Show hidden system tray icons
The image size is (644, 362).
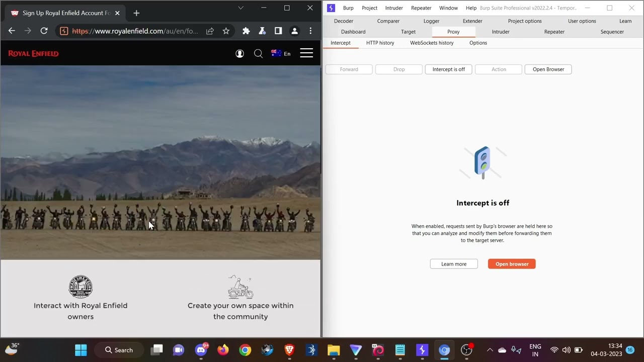(x=490, y=350)
